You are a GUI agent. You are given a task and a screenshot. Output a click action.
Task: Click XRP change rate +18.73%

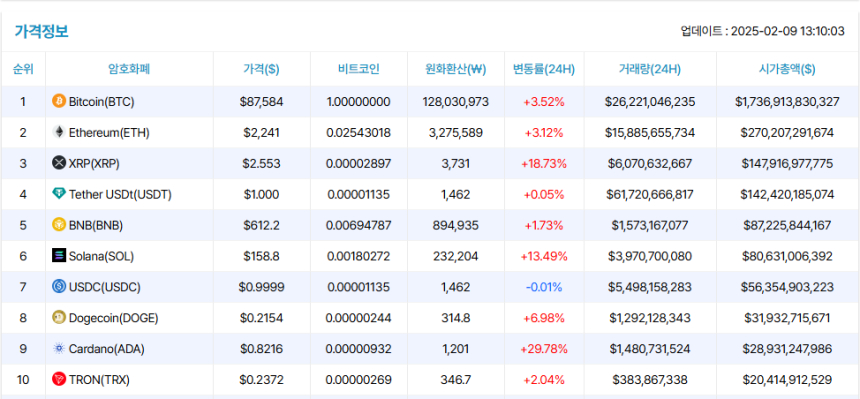(x=544, y=164)
